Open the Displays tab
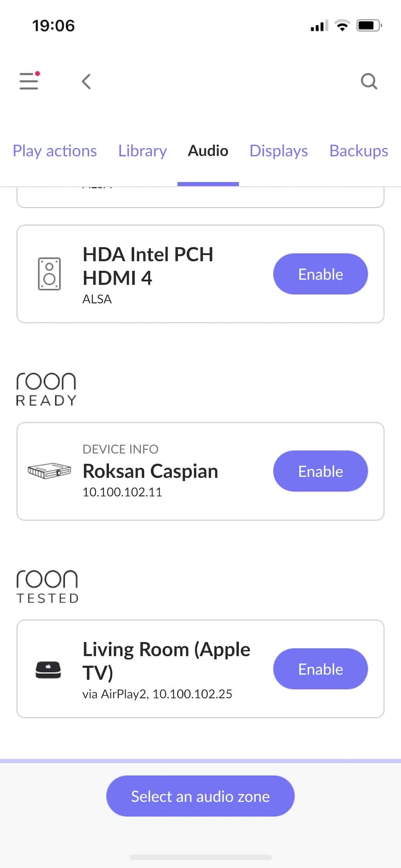 (x=279, y=151)
